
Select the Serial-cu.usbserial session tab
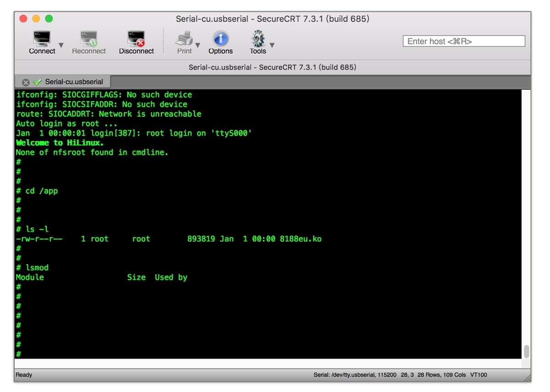pyautogui.click(x=62, y=82)
